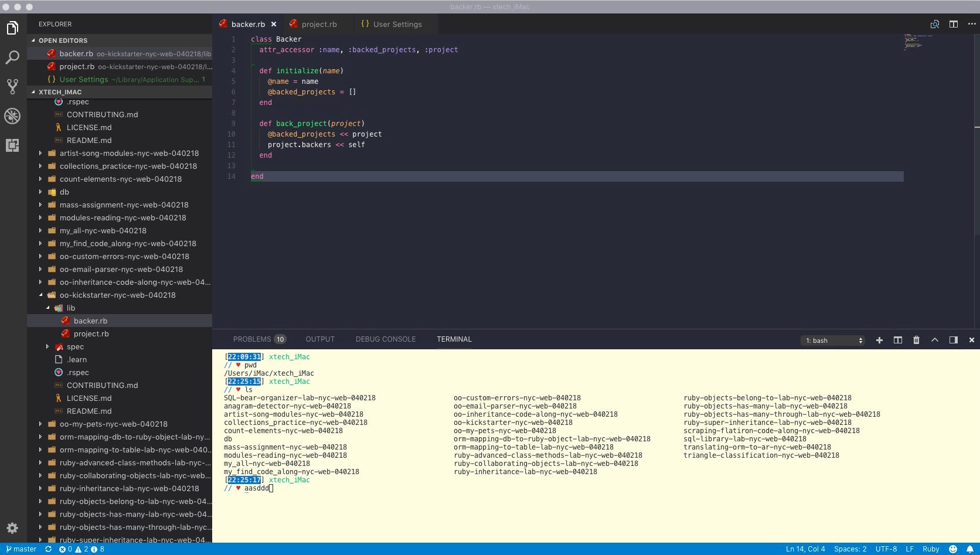
Task: Add a new terminal with the plus icon
Action: pyautogui.click(x=879, y=340)
